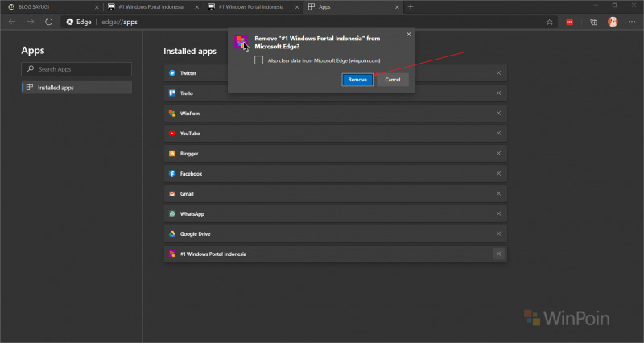Viewport: 644px width, 343px height.
Task: Select the Apps browser tab
Action: 353,7
